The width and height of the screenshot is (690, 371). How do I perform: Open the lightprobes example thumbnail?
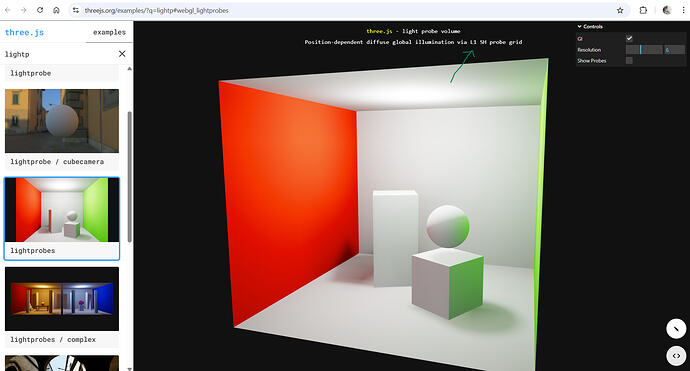coord(62,210)
